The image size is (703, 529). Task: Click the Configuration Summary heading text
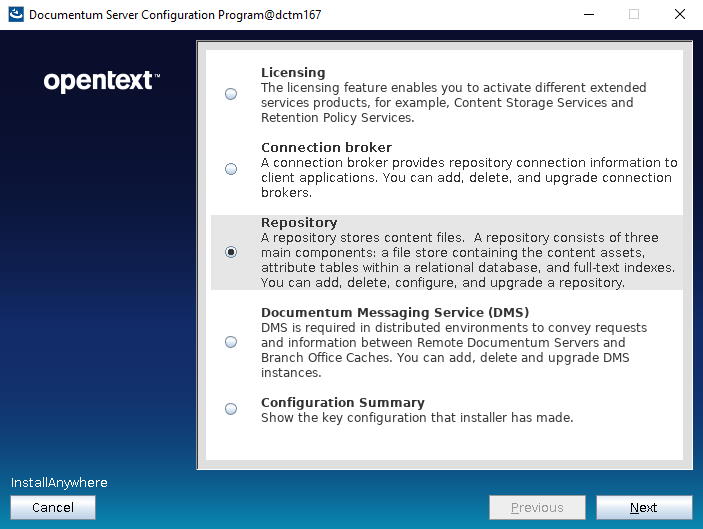tap(342, 403)
